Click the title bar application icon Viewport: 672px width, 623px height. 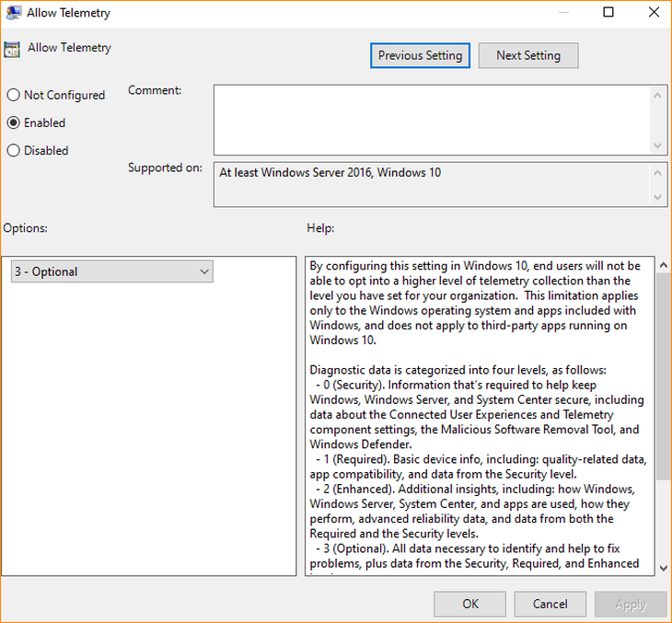pyautogui.click(x=13, y=12)
